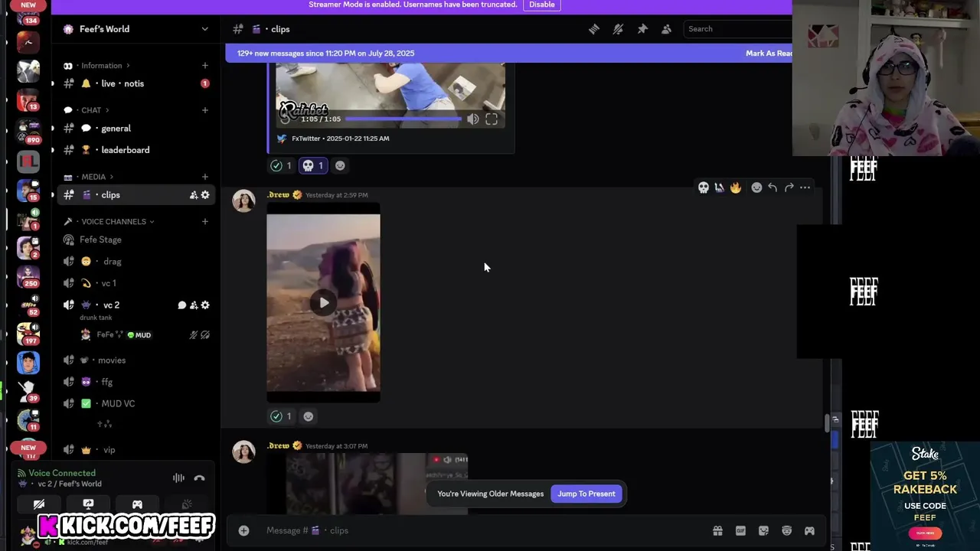Reply to message using hover toolbar arrow
The image size is (980, 551).
click(773, 187)
